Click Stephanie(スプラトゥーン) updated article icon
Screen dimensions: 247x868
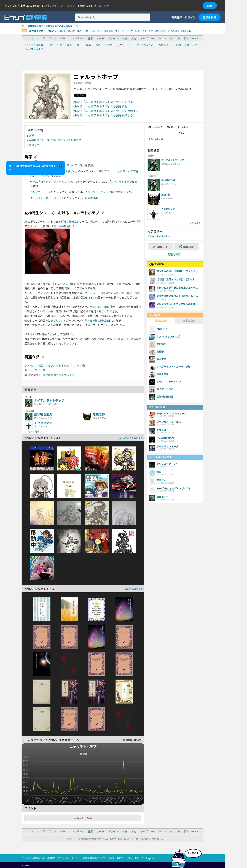click(152, 414)
